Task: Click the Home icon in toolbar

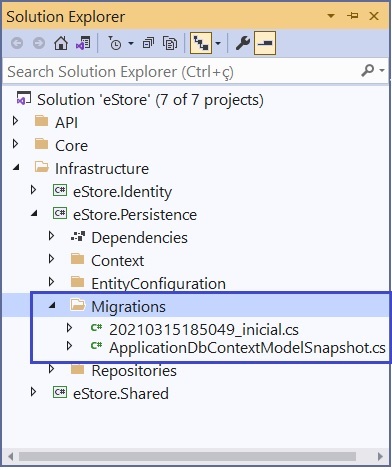Action: pos(61,43)
